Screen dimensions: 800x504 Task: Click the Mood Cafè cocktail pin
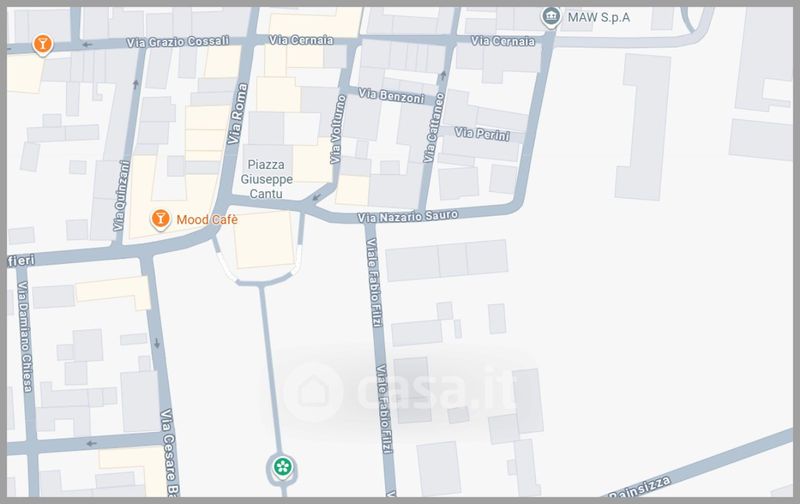tap(160, 219)
